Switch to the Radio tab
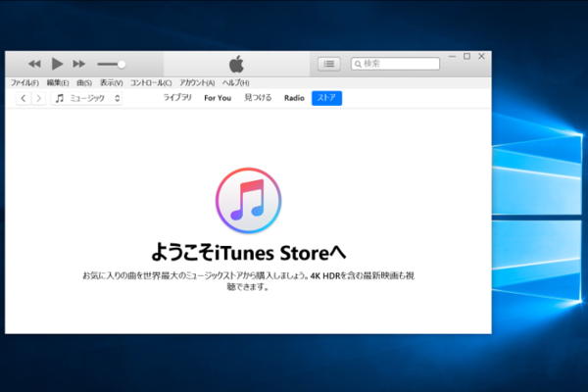The height and width of the screenshot is (392, 588). (x=294, y=98)
